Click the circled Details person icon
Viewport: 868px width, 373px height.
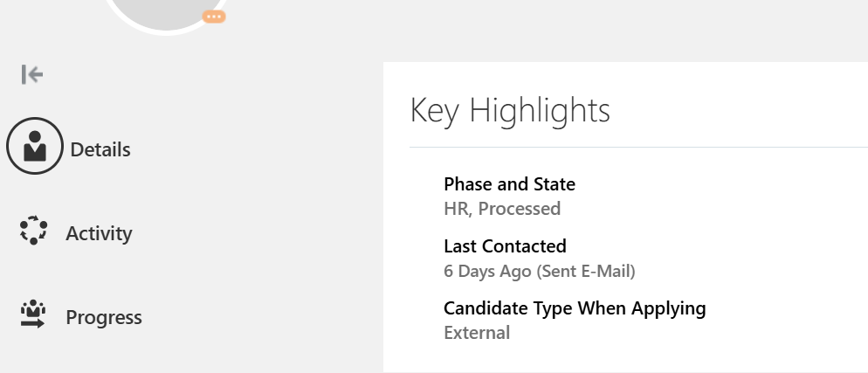click(x=34, y=146)
